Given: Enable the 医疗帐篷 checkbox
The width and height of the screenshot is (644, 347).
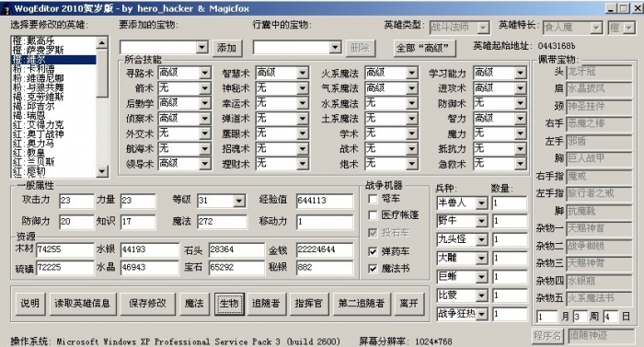Looking at the screenshot, I should coord(373,215).
